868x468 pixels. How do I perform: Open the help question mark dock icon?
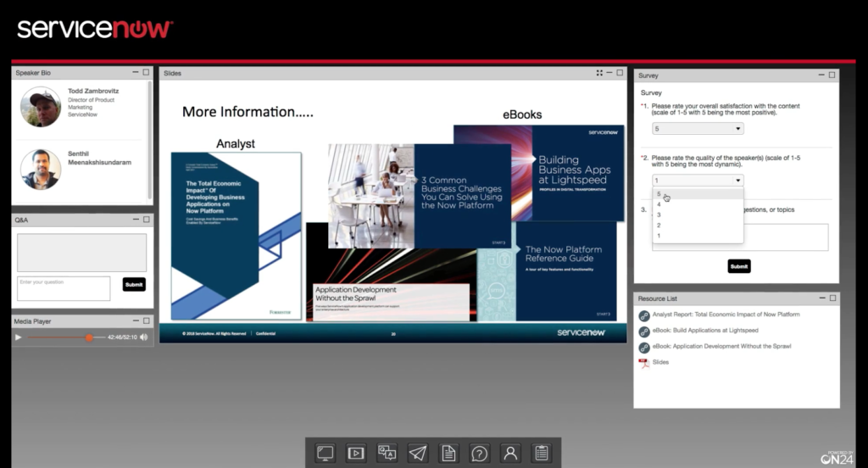480,454
